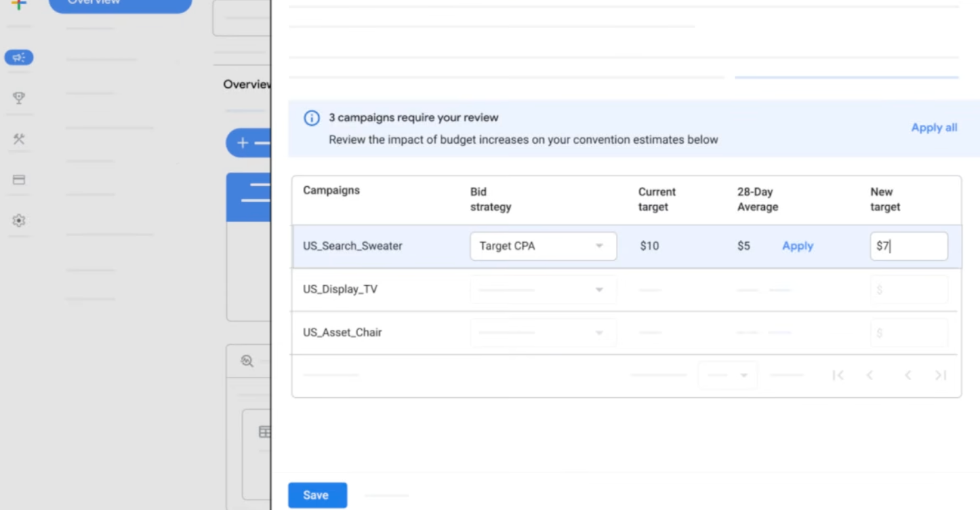Click the New target field for US_Asset_Chair
Image resolution: width=980 pixels, height=510 pixels.
[x=909, y=332]
